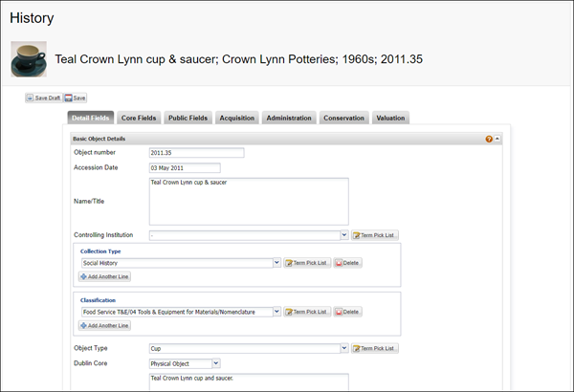Add Another Line under Classification

tap(104, 325)
